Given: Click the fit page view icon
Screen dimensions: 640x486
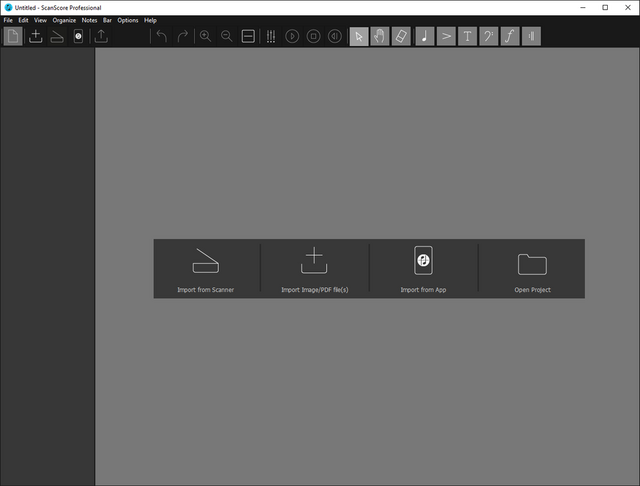Looking at the screenshot, I should pos(248,36).
